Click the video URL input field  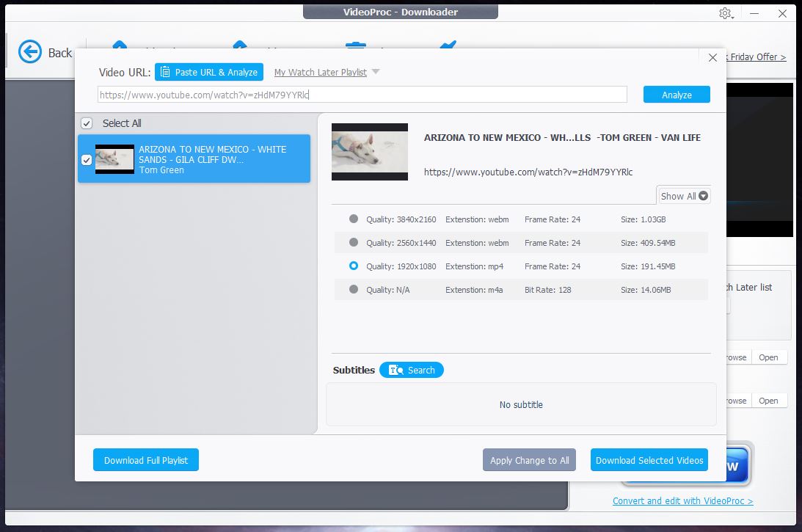point(362,95)
